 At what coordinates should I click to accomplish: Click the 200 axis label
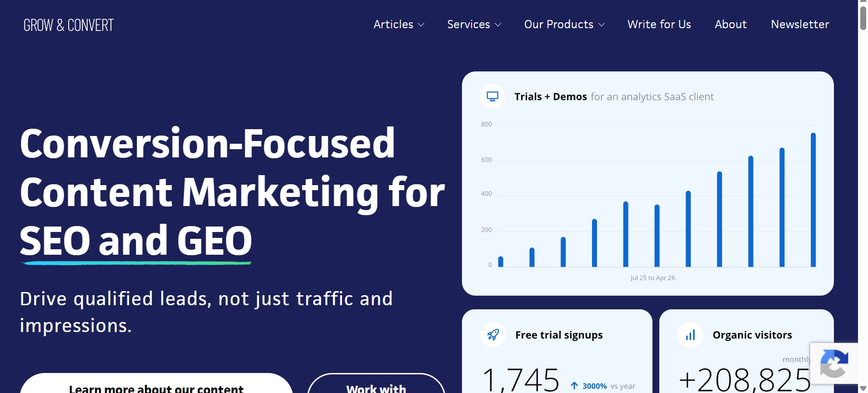coord(487,230)
